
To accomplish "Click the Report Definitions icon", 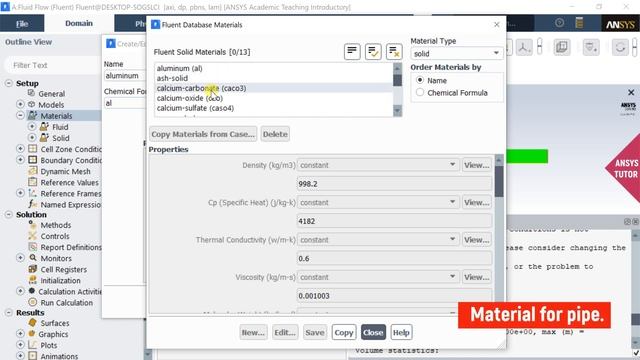I will [x=33, y=247].
